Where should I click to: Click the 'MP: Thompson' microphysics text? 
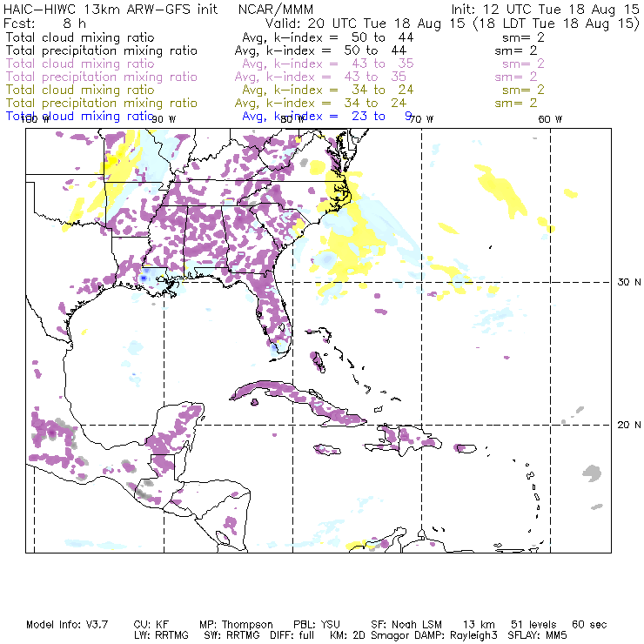236,625
